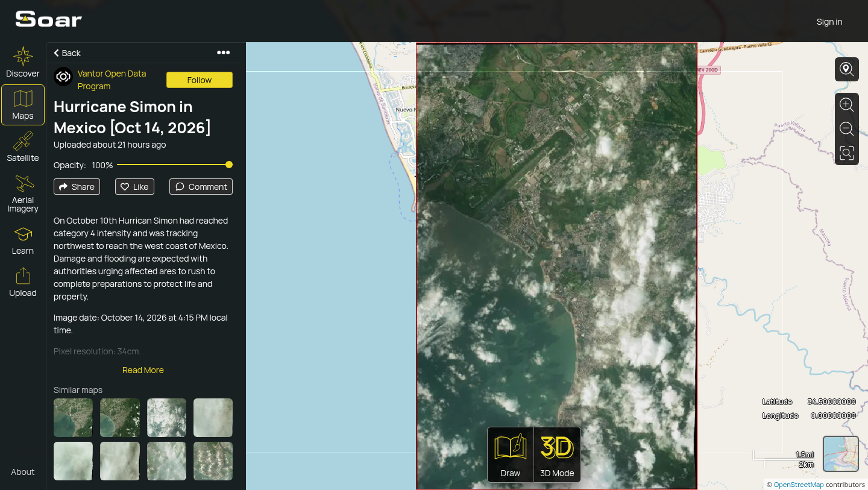The width and height of the screenshot is (868, 490).
Task: Click the opacity slider handle
Action: tap(229, 165)
